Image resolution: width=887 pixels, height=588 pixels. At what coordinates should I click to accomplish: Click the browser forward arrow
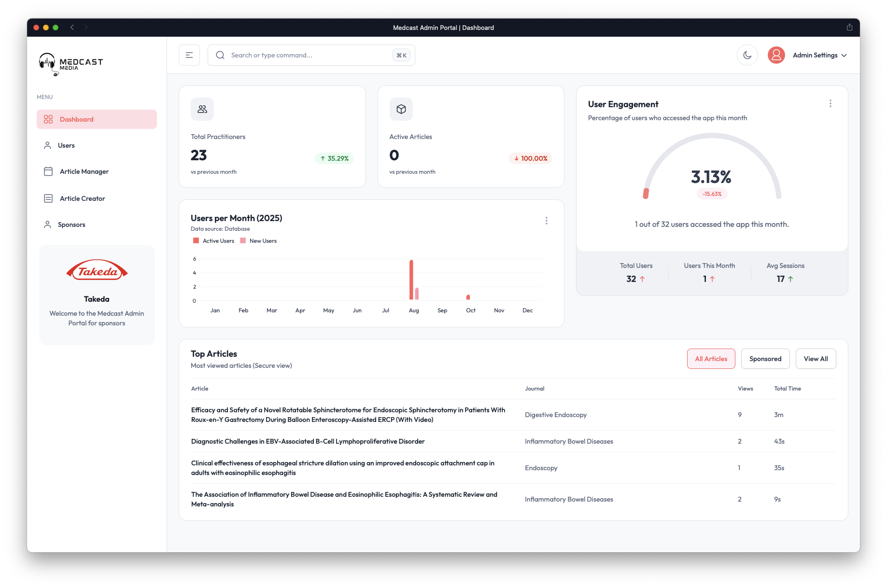click(x=85, y=28)
